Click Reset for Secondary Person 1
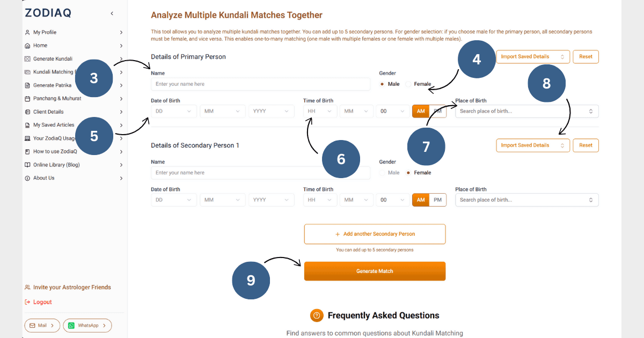Screen dimensions: 644x338 (x=586, y=145)
